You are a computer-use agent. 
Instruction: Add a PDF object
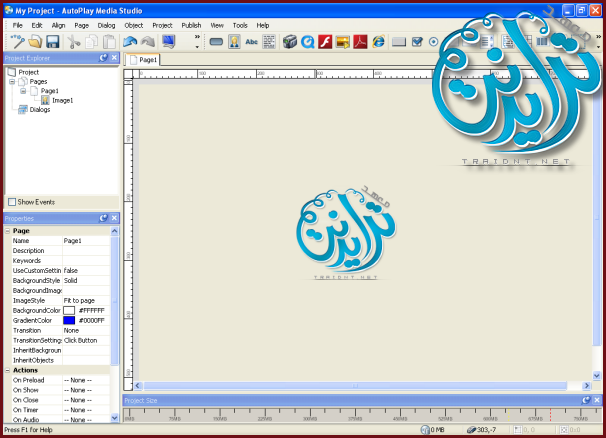[360, 41]
